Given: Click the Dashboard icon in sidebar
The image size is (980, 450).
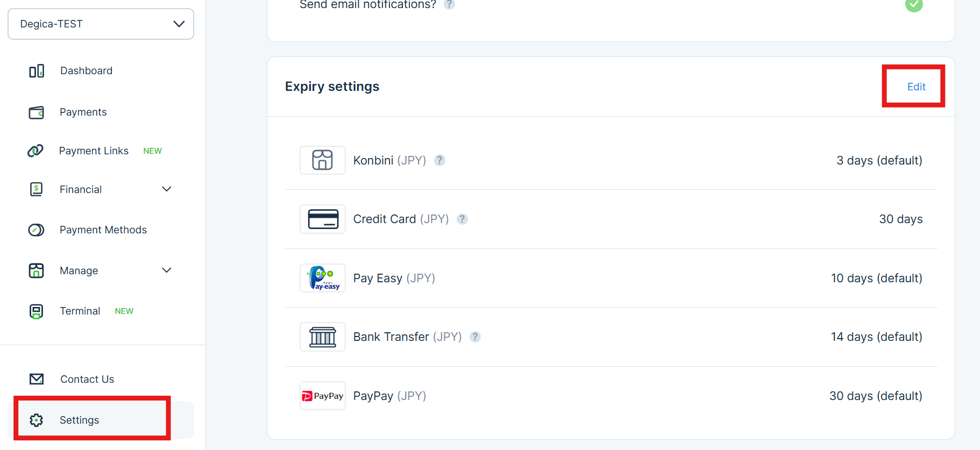Looking at the screenshot, I should coord(37,71).
